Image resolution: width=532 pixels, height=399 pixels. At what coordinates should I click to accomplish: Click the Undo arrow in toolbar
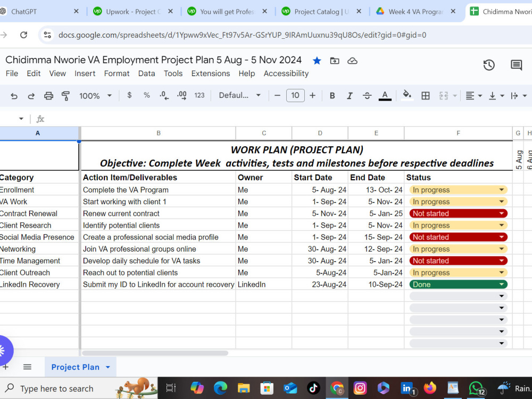point(14,96)
